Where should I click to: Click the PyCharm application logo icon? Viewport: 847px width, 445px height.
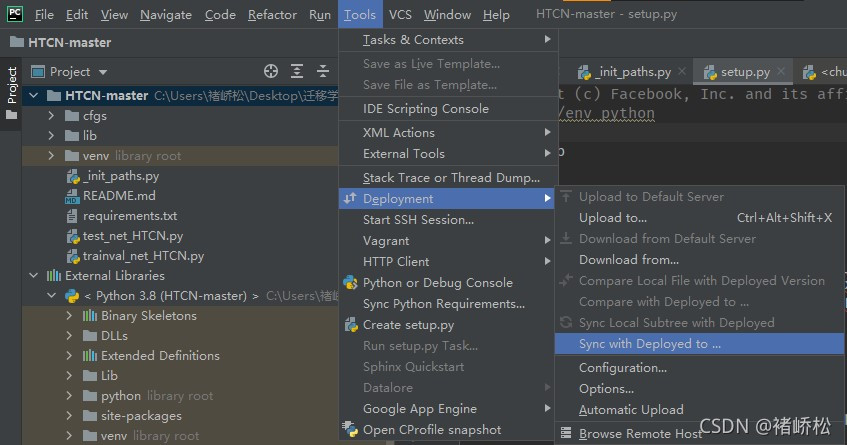click(15, 14)
